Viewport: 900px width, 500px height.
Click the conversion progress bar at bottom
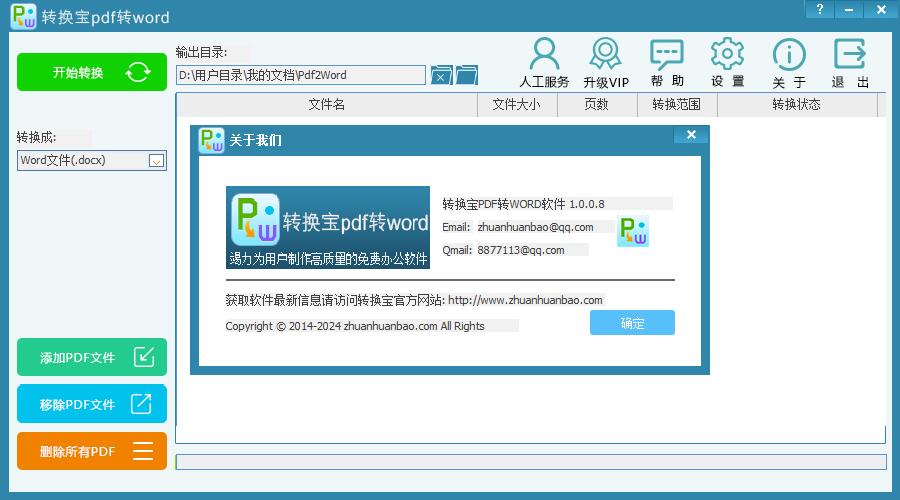[x=531, y=462]
